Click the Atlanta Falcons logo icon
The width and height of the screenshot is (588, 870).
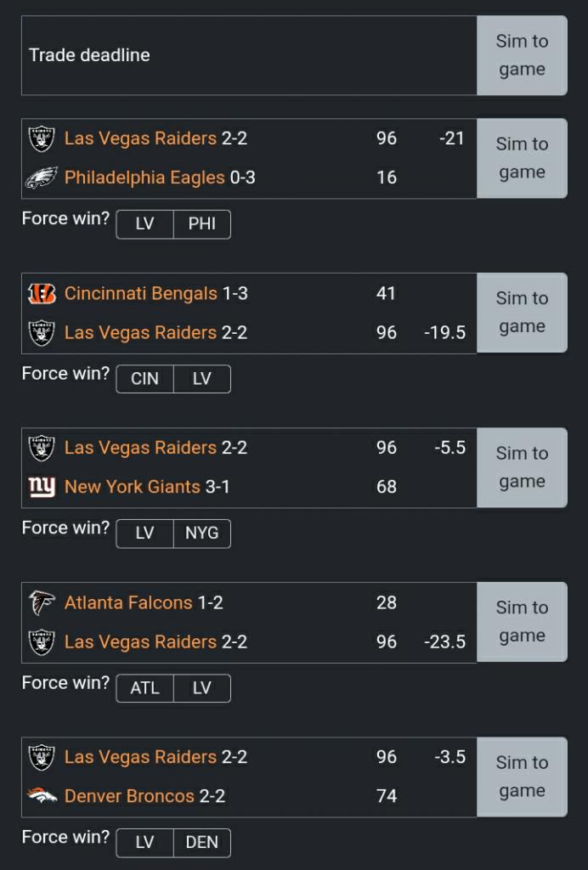[42, 602]
